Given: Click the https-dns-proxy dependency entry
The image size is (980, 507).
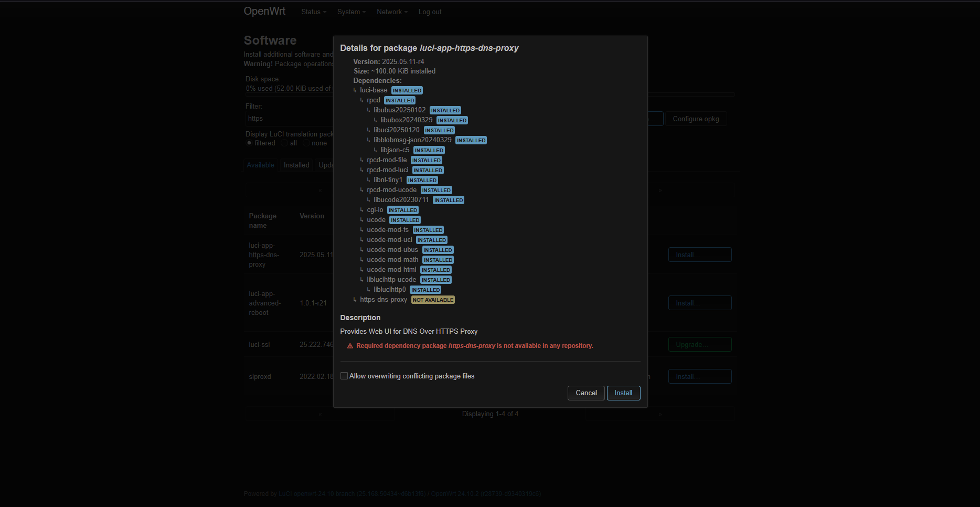Looking at the screenshot, I should point(384,300).
